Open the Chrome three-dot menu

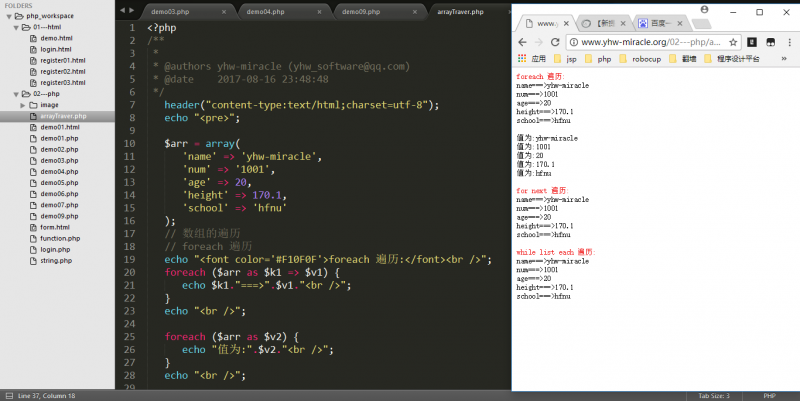click(790, 42)
